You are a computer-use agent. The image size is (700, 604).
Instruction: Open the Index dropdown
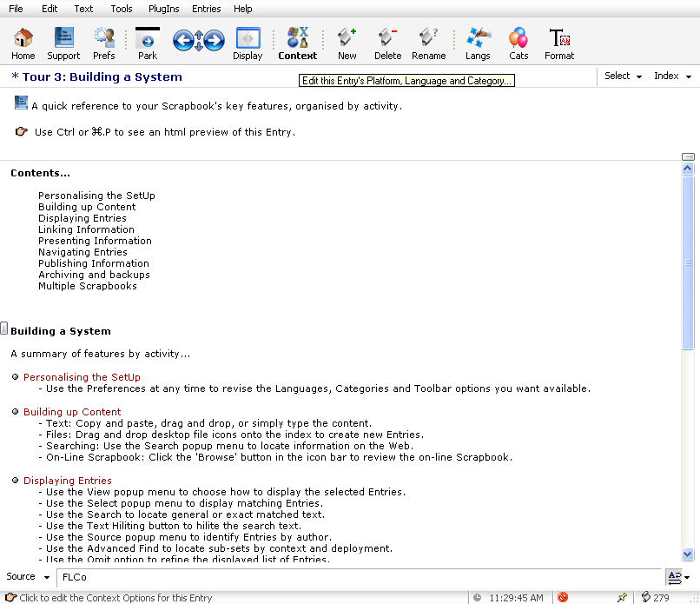point(673,76)
